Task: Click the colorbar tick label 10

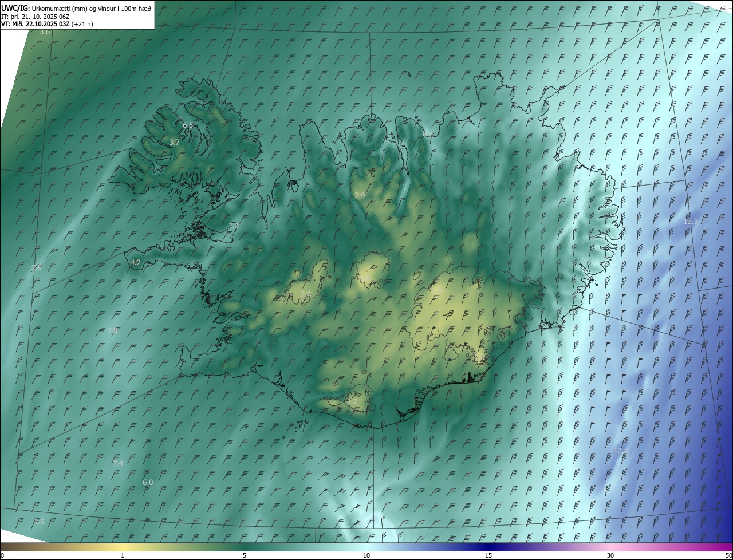Action: [366, 556]
